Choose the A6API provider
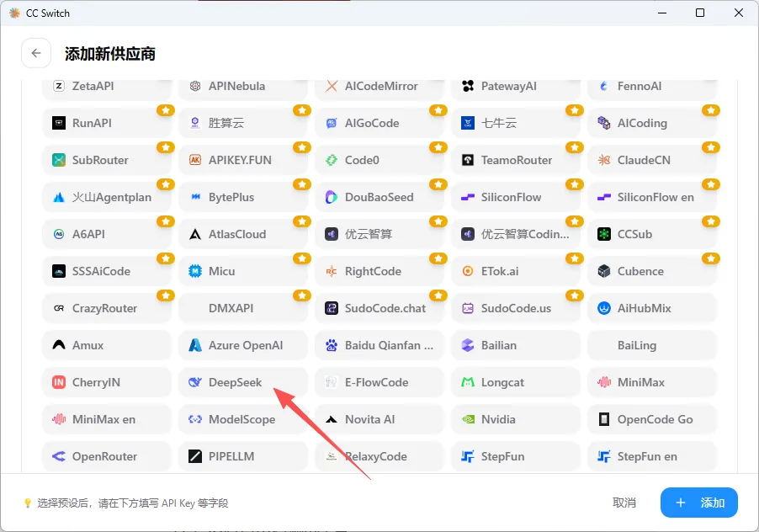This screenshot has width=759, height=532. (107, 234)
